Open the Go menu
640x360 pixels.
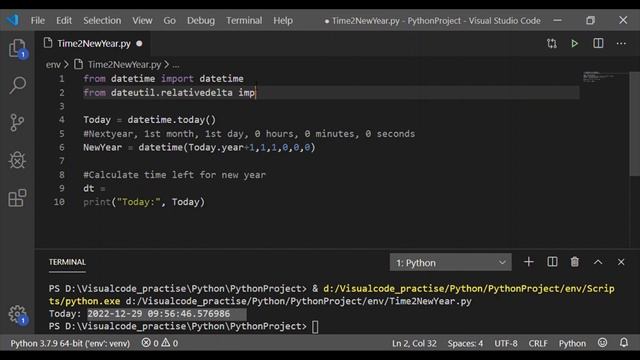point(169,20)
